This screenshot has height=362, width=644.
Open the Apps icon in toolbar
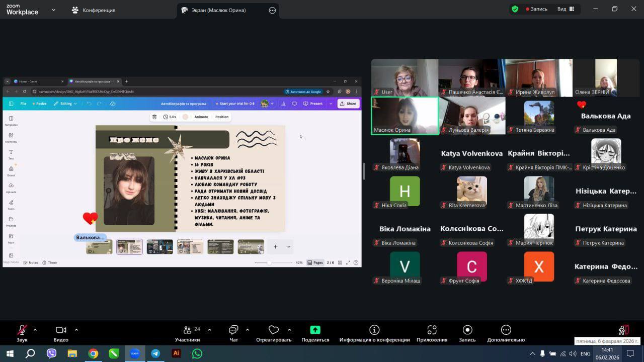[432, 330]
